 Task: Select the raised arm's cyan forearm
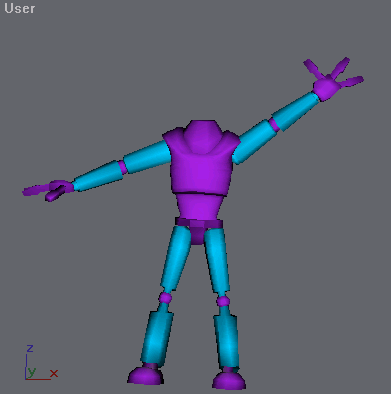tap(296, 111)
